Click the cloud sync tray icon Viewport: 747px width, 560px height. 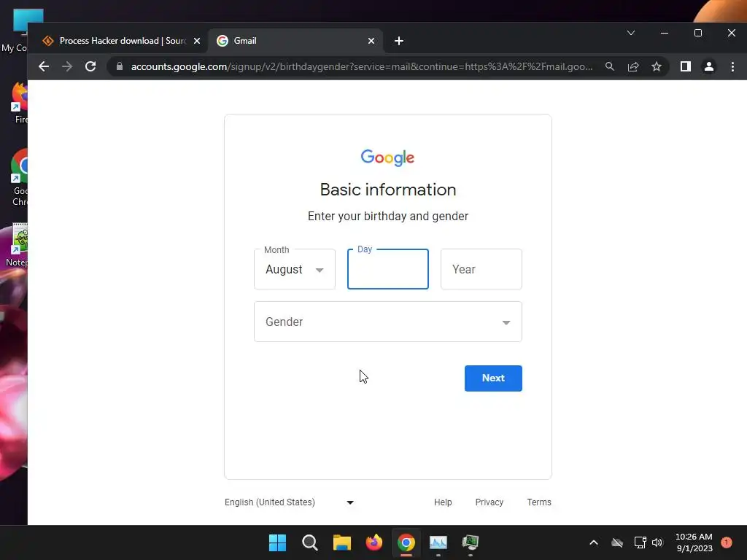(x=617, y=542)
